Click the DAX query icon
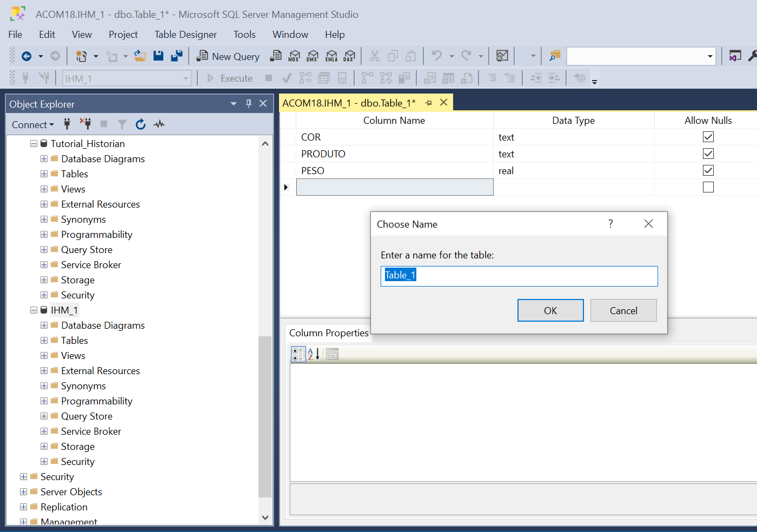The height and width of the screenshot is (532, 757). point(350,56)
